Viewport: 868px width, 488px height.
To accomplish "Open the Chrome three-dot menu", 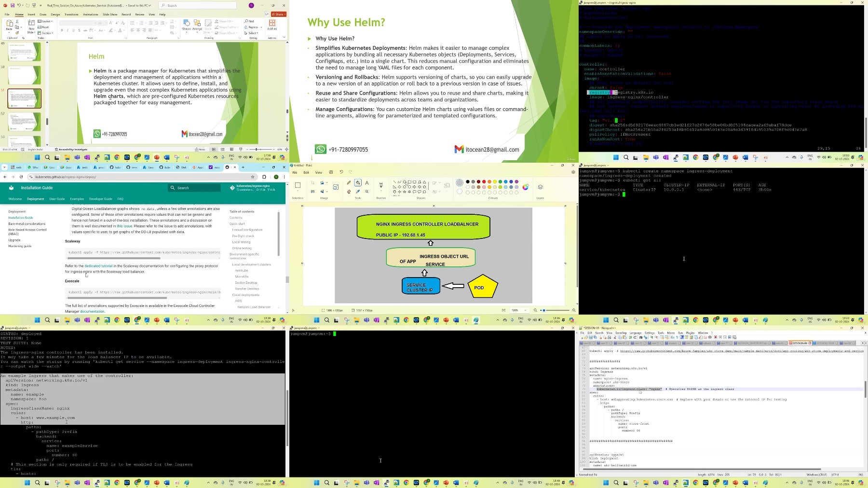I will point(284,177).
